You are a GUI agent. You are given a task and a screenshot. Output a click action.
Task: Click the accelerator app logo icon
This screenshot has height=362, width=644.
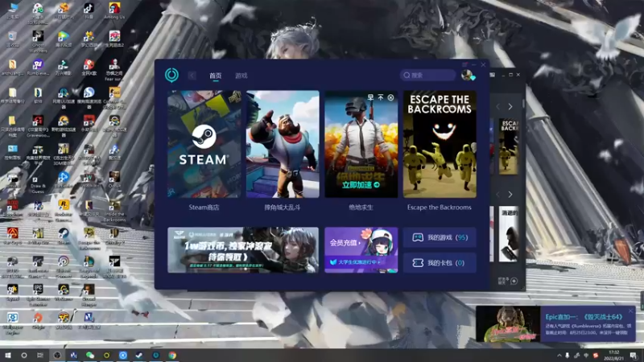tap(171, 75)
